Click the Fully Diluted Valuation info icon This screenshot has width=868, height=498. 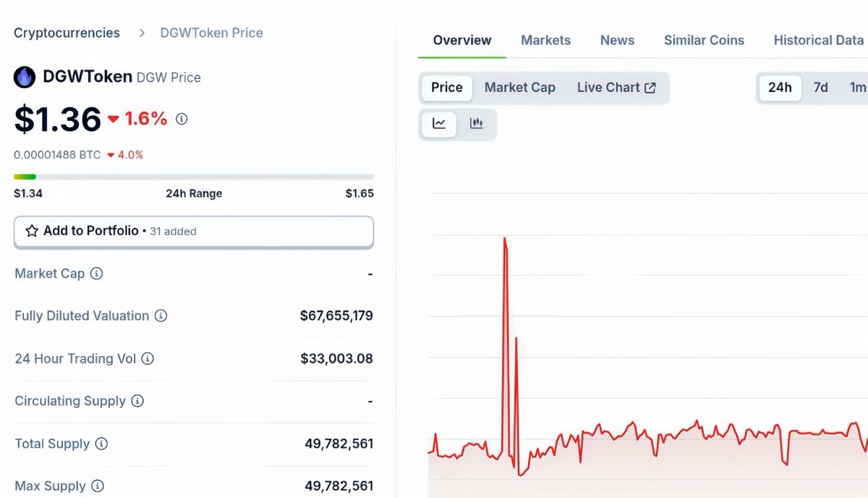click(162, 316)
